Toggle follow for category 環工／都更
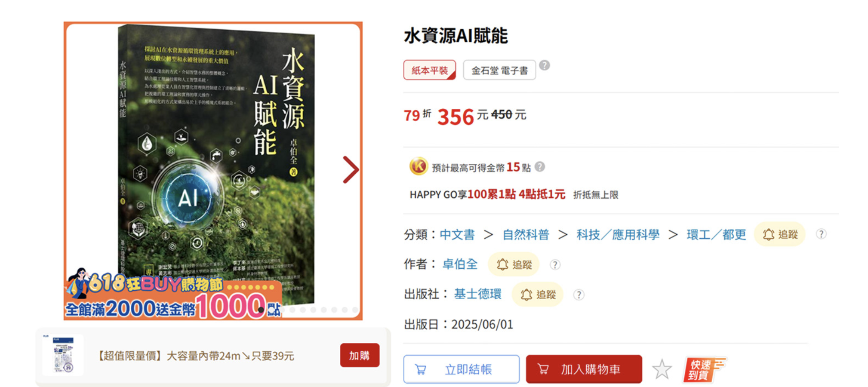The width and height of the screenshot is (868, 387). pyautogui.click(x=780, y=234)
